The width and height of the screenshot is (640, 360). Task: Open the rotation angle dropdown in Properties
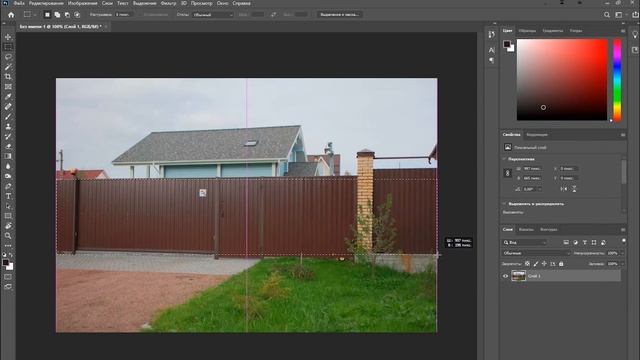pos(540,189)
